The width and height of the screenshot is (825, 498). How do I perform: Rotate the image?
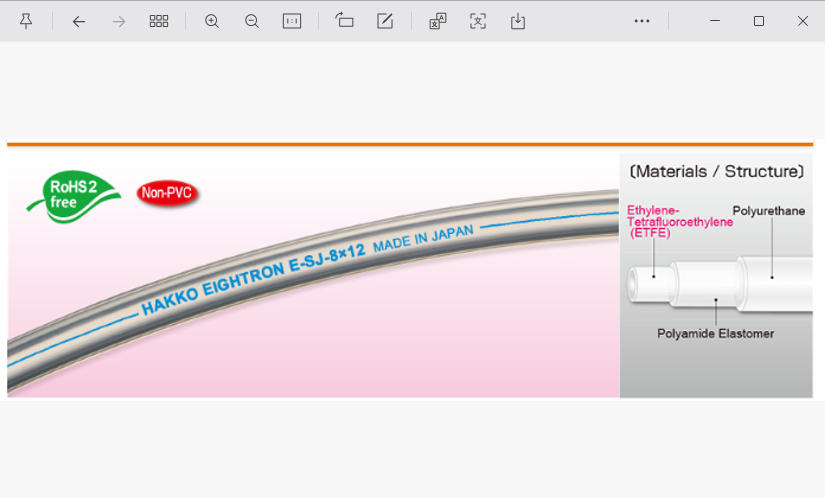click(x=345, y=21)
